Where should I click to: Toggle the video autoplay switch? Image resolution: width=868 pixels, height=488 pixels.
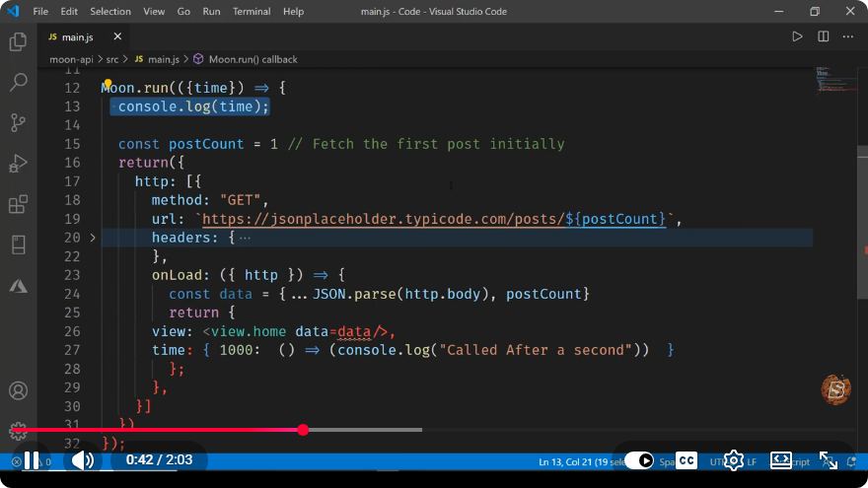[639, 460]
